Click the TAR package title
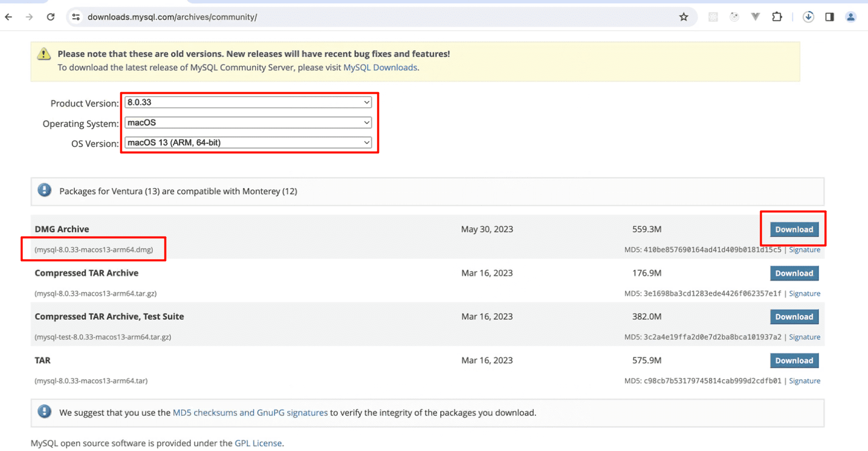868x451 pixels. coord(42,361)
